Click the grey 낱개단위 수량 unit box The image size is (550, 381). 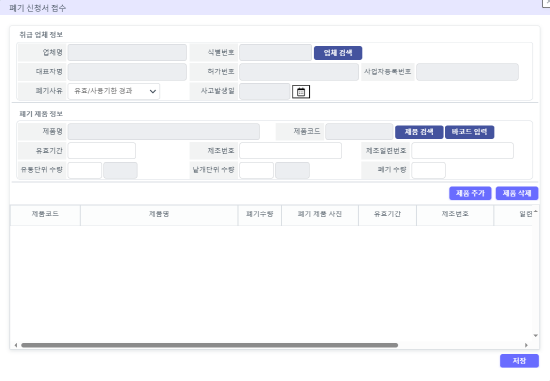(x=292, y=170)
